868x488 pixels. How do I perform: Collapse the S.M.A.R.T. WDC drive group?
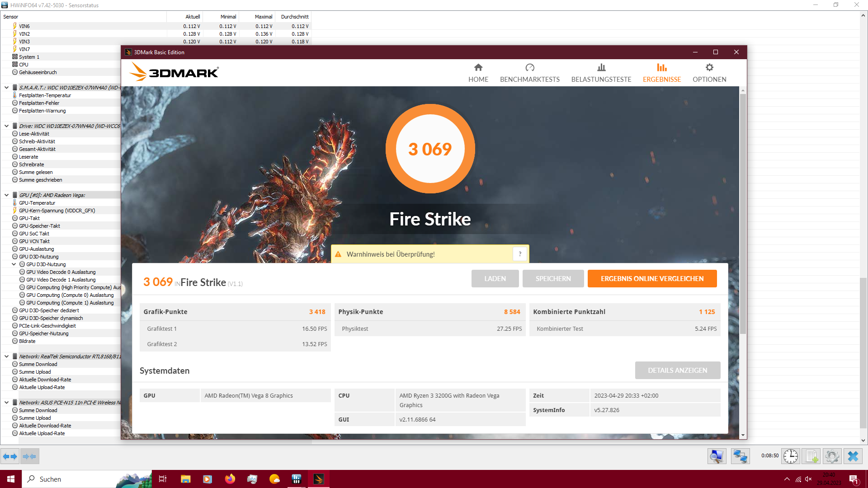coord(6,88)
